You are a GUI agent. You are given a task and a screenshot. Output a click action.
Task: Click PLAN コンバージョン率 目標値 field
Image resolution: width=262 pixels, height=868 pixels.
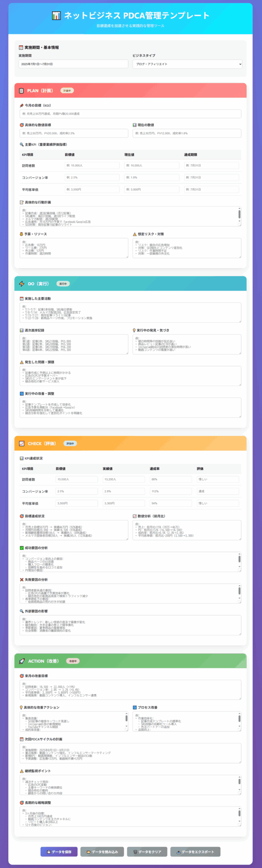(92, 178)
